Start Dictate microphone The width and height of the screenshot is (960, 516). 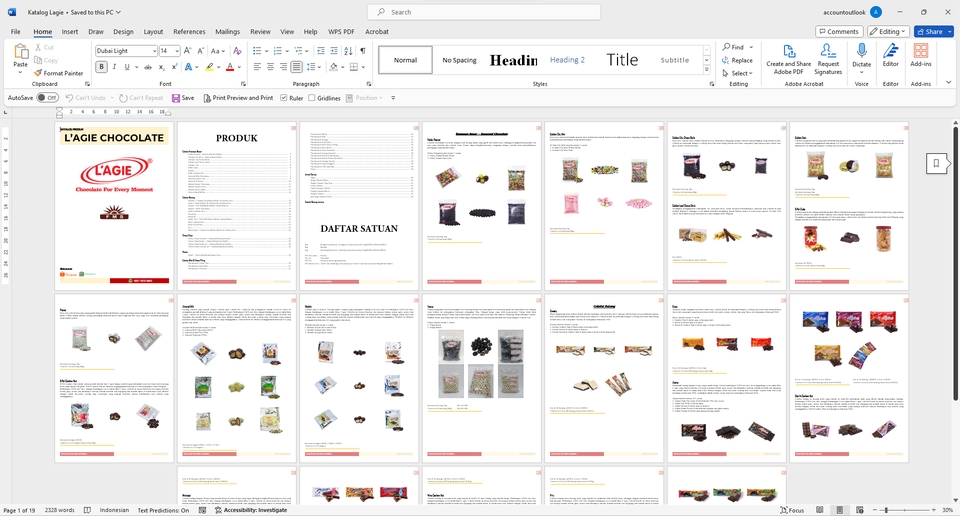click(861, 55)
